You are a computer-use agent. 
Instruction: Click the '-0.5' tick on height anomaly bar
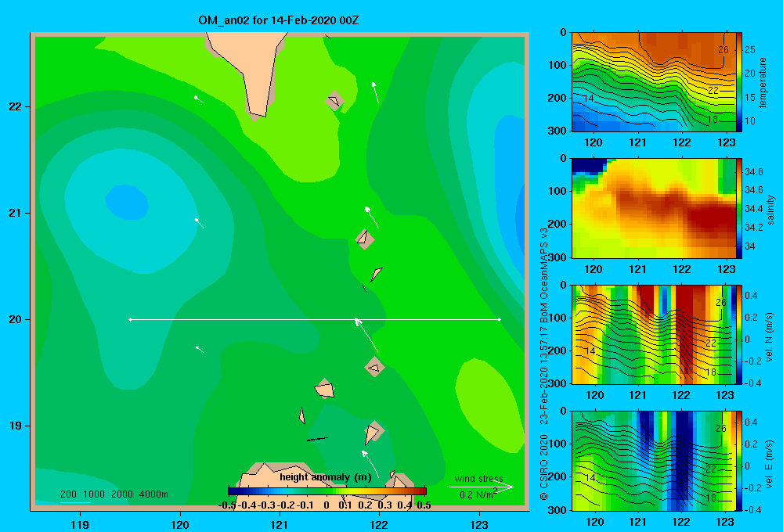[x=227, y=505]
